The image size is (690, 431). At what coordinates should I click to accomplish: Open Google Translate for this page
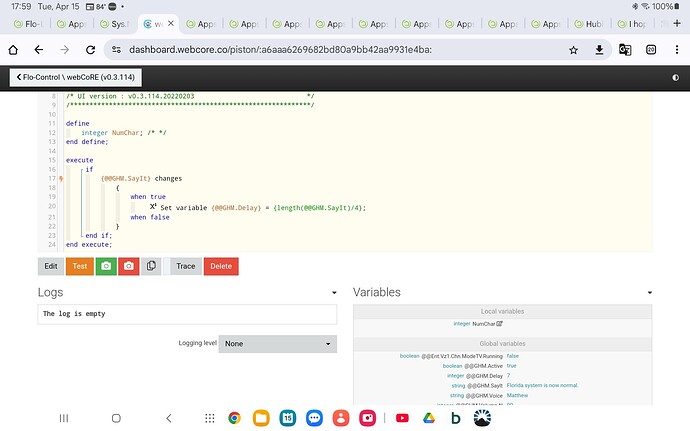(625, 50)
